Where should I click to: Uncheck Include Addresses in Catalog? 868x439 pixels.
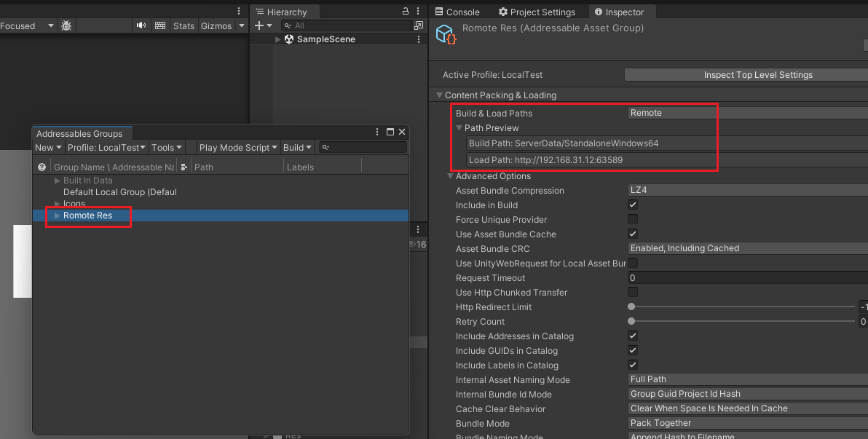click(x=633, y=336)
